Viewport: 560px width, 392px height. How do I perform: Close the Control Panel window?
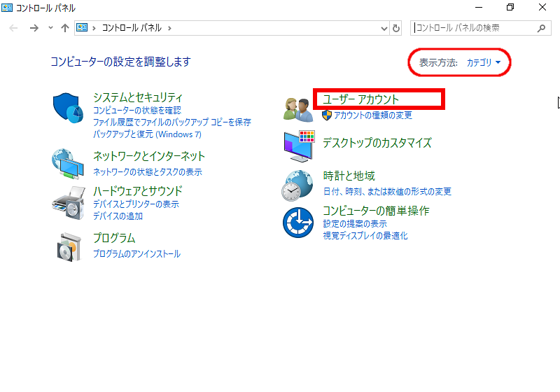click(542, 7)
